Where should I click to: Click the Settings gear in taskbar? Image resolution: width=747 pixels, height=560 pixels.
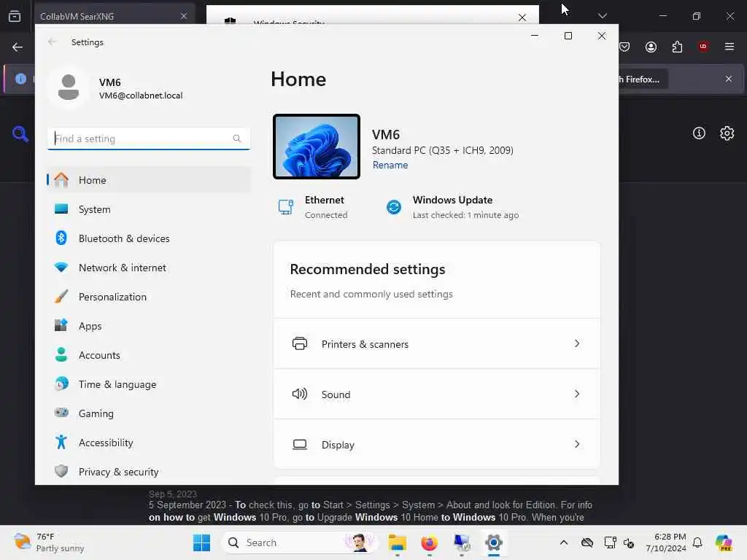pos(494,542)
